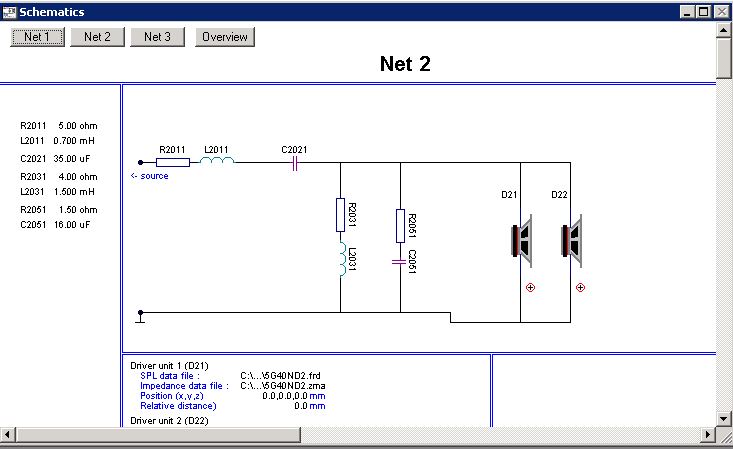Screen dimensions: 733x449
Task: Click the D22 speaker driver icon
Action: [572, 240]
